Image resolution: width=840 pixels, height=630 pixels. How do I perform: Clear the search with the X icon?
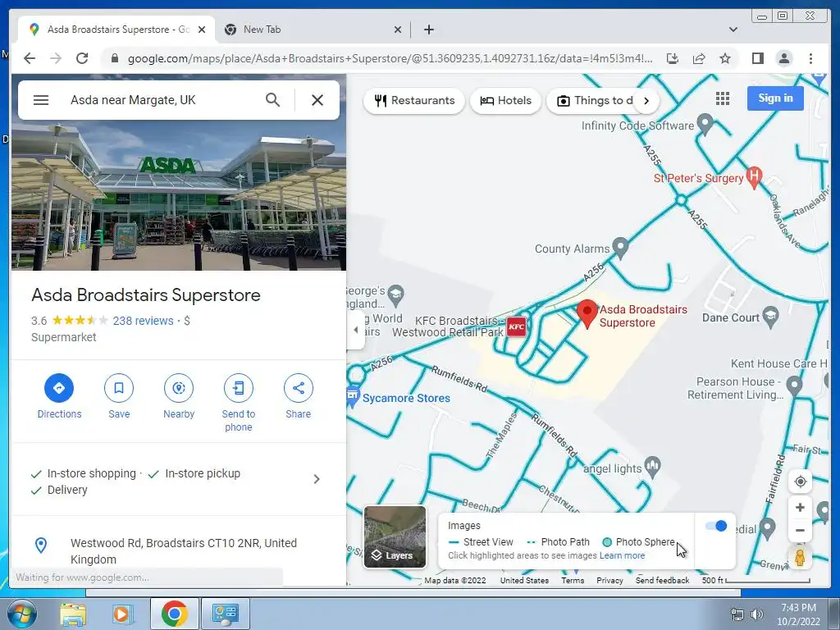(317, 100)
